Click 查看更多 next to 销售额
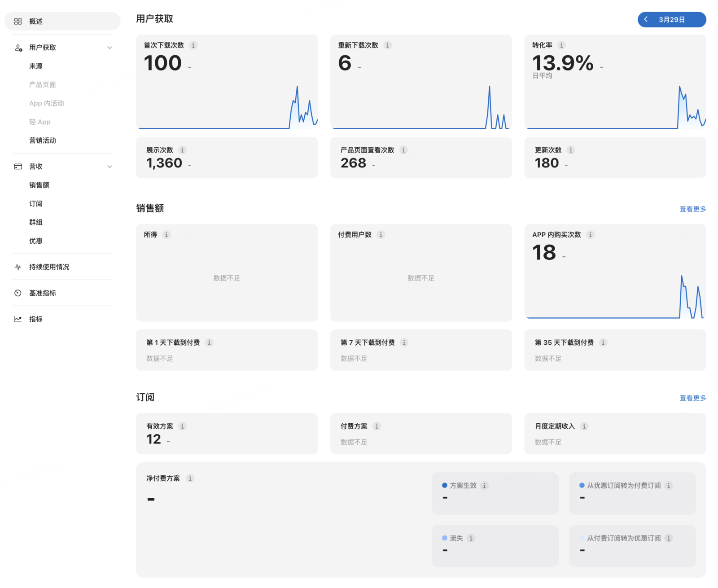Viewport: 718px width, 588px height. [x=692, y=209]
